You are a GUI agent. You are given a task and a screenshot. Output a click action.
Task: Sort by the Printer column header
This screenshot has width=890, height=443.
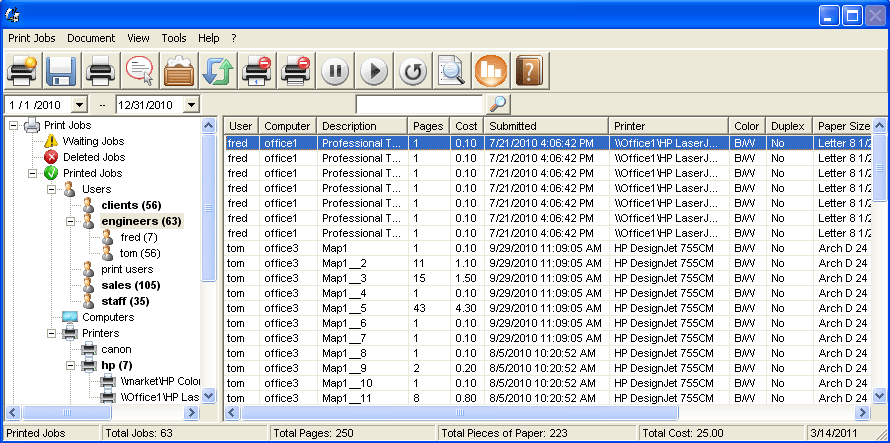[x=669, y=126]
